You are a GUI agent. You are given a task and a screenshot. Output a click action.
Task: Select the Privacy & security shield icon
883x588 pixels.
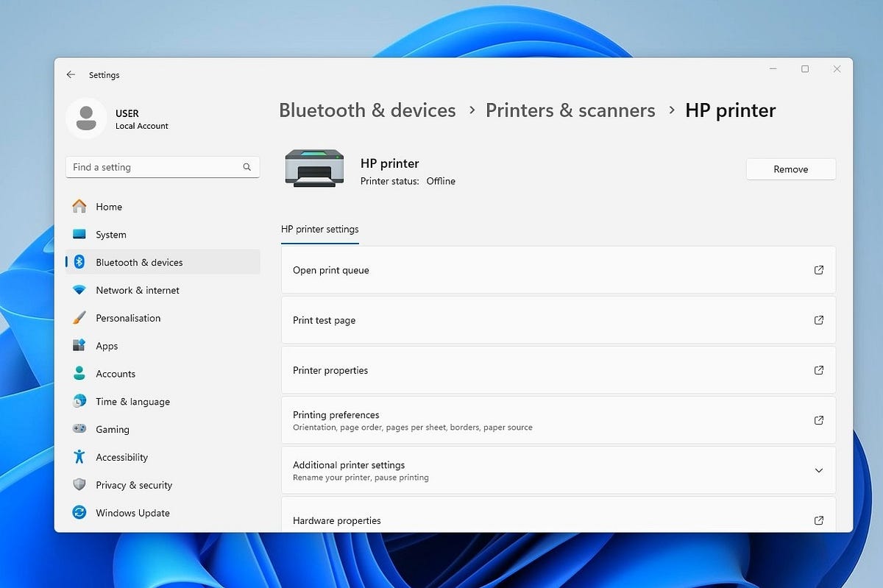(x=79, y=485)
